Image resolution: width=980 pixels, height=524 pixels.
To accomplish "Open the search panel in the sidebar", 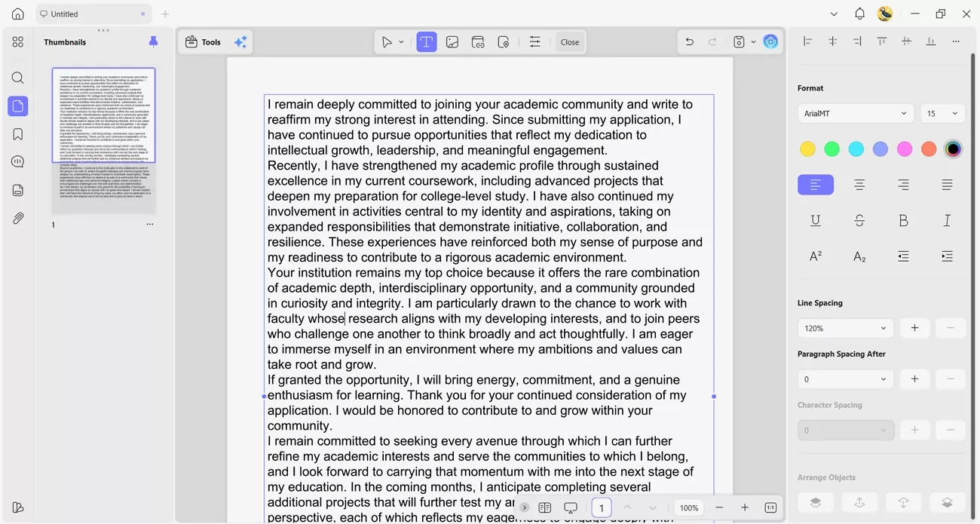I will 17,78.
